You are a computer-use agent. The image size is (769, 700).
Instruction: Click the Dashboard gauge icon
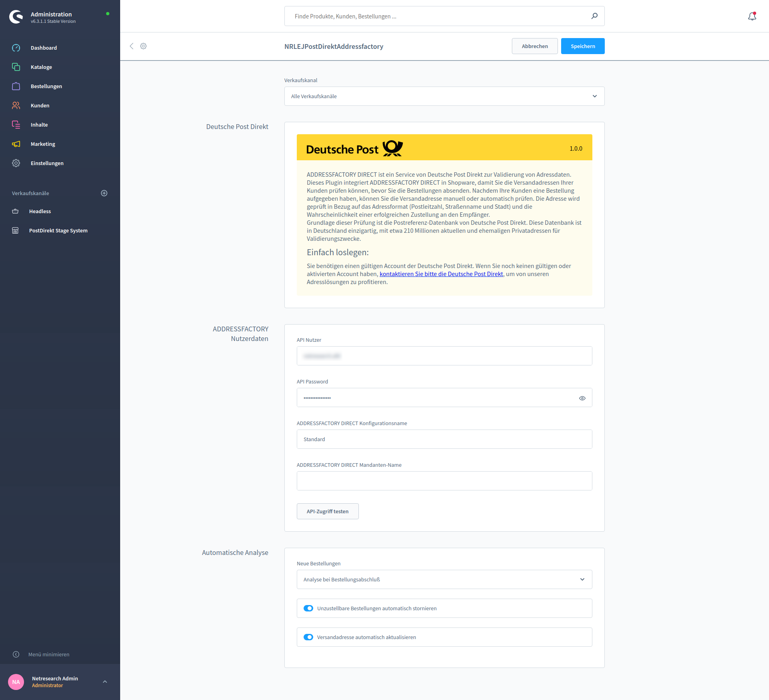[16, 48]
